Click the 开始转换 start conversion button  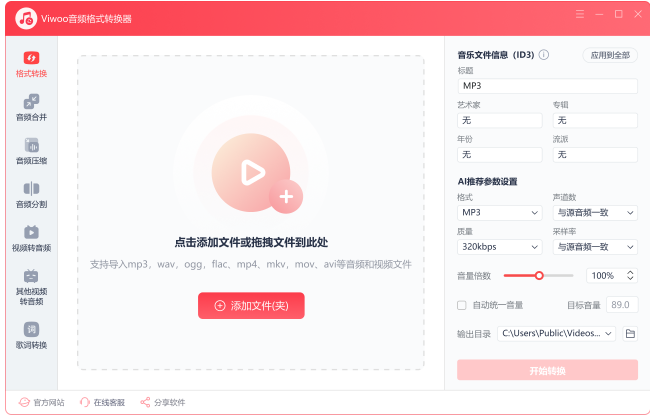pos(547,370)
